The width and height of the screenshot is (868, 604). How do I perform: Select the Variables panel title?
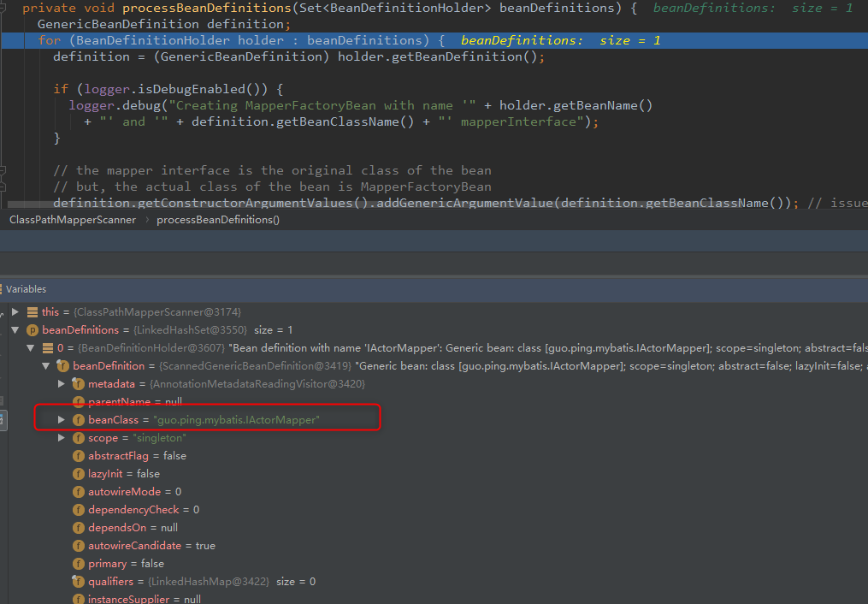tap(26, 289)
